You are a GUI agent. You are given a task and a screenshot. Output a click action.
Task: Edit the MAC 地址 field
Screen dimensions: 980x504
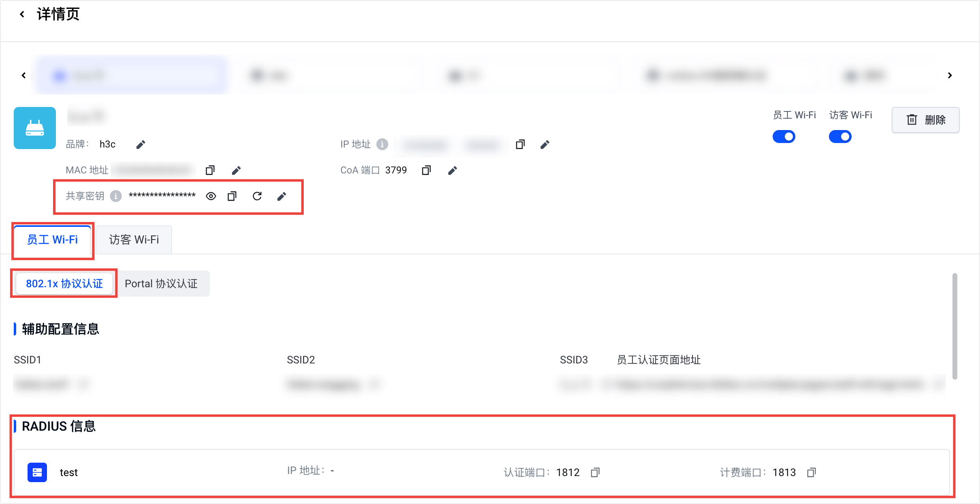coord(236,171)
